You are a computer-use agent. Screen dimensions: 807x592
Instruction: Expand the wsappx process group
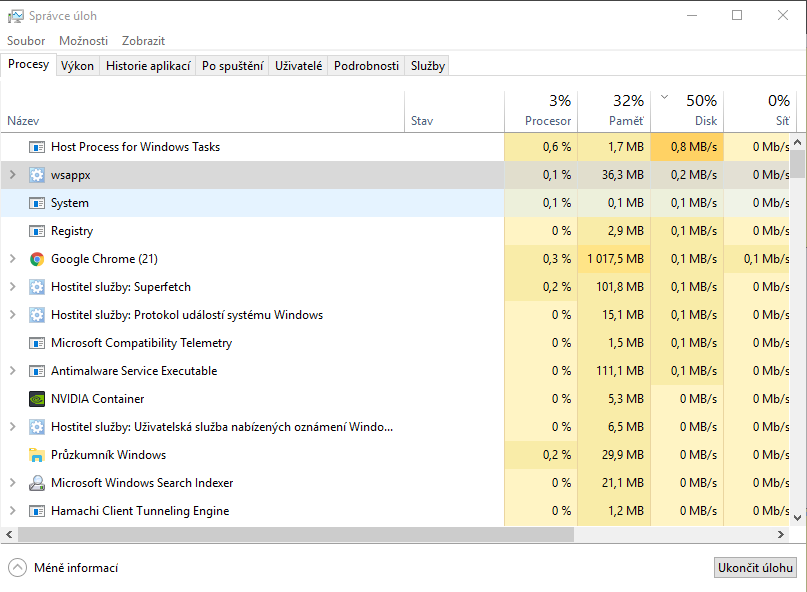12,175
